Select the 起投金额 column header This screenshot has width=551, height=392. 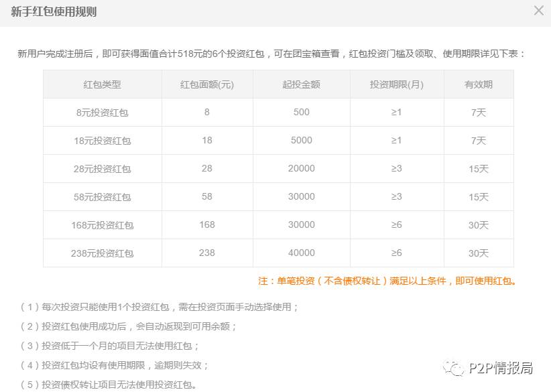click(x=302, y=84)
